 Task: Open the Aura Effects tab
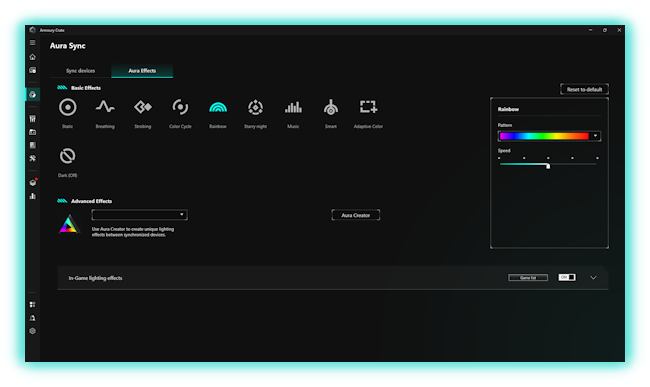(x=142, y=71)
